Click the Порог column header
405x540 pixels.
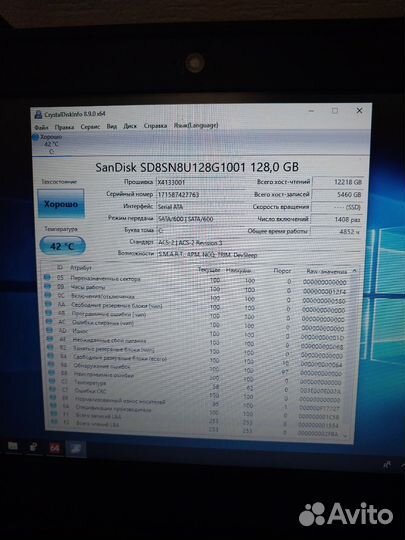pos(282,271)
